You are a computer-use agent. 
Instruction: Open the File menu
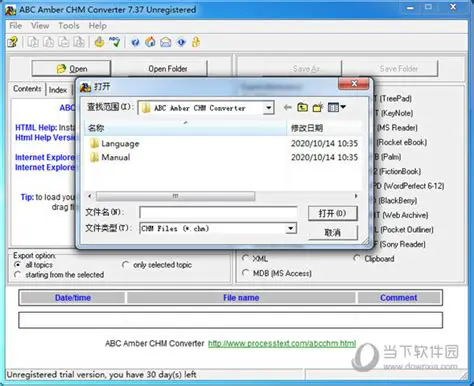coord(15,26)
